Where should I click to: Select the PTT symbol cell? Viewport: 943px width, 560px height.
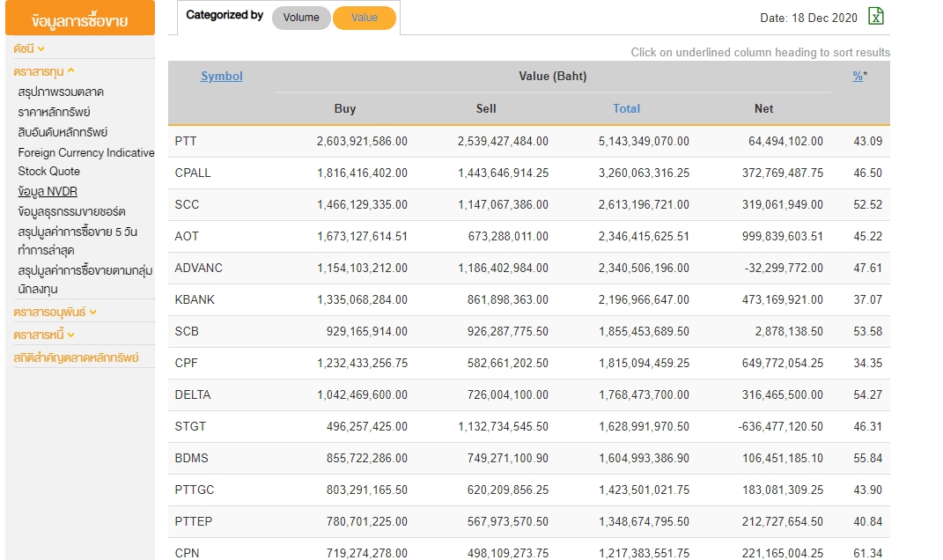coord(186,141)
